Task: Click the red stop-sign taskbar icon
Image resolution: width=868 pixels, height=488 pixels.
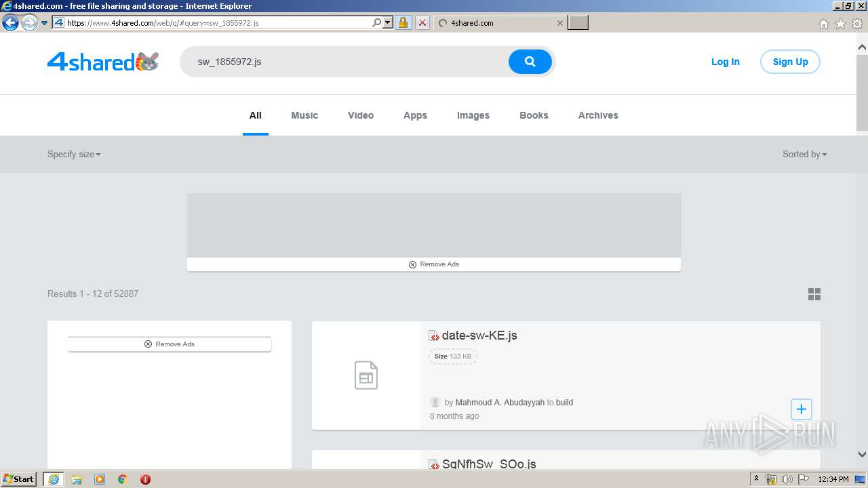Action: 145,479
